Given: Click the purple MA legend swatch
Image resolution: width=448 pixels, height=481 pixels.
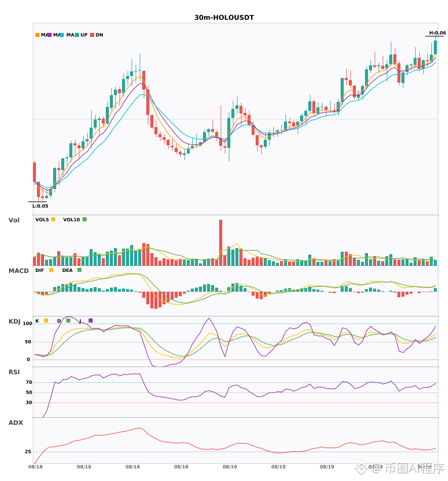Looking at the screenshot, I should tap(50, 35).
